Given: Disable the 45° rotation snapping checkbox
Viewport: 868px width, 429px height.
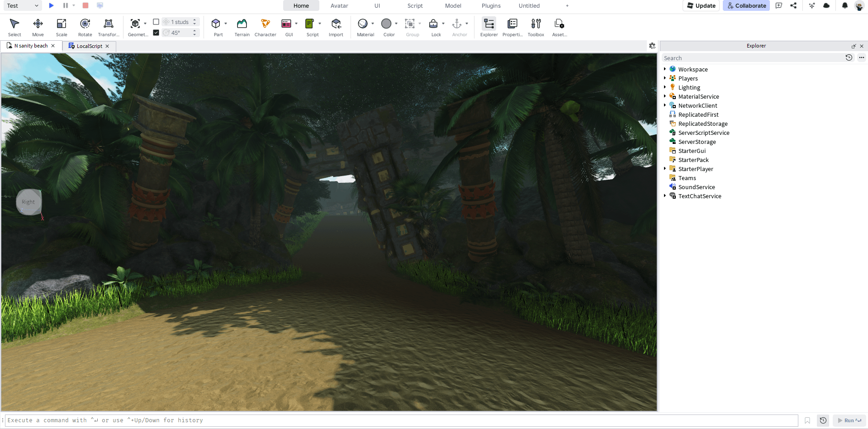Looking at the screenshot, I should tap(156, 33).
